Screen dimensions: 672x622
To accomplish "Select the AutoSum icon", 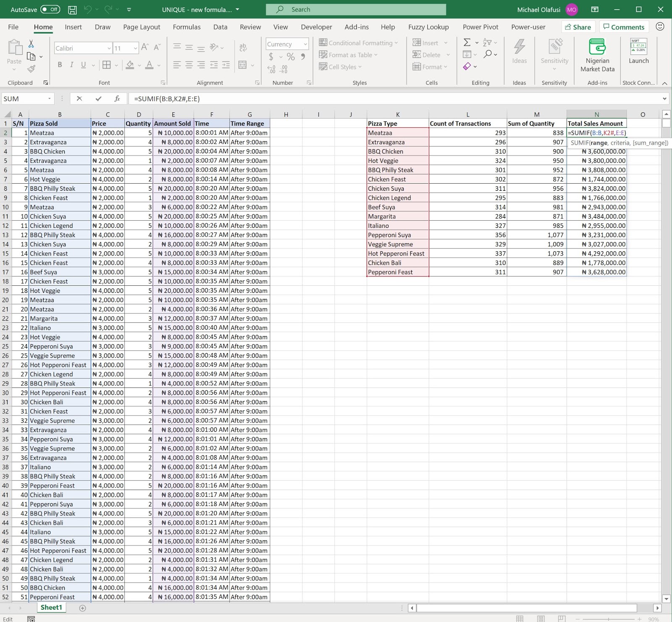I will [x=466, y=42].
